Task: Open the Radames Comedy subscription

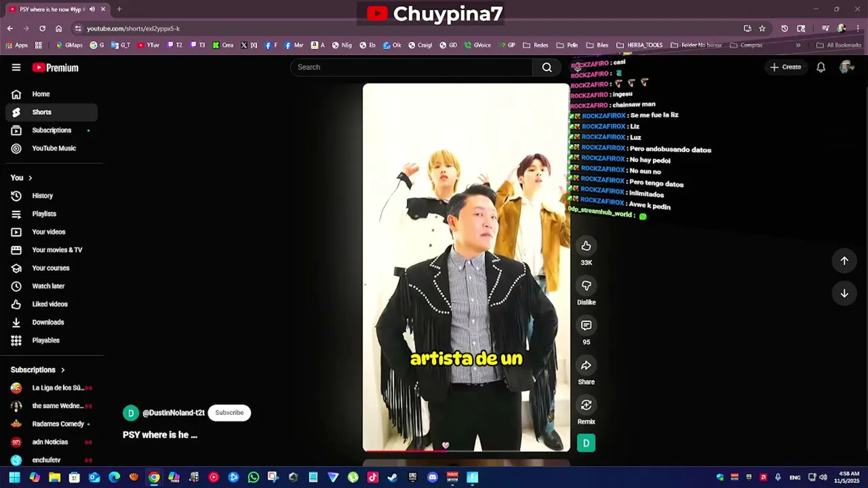Action: point(52,424)
